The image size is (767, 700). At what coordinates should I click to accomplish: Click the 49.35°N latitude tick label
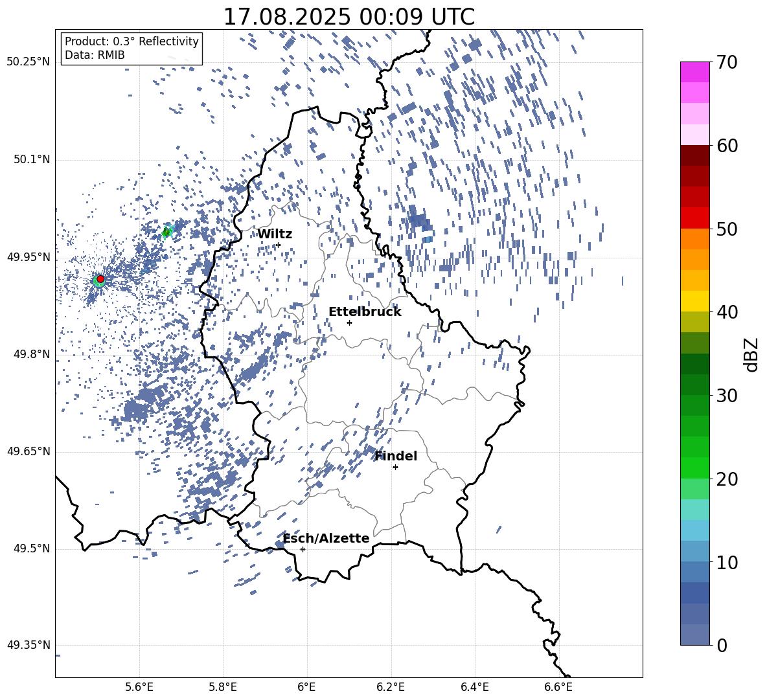pos(29,646)
